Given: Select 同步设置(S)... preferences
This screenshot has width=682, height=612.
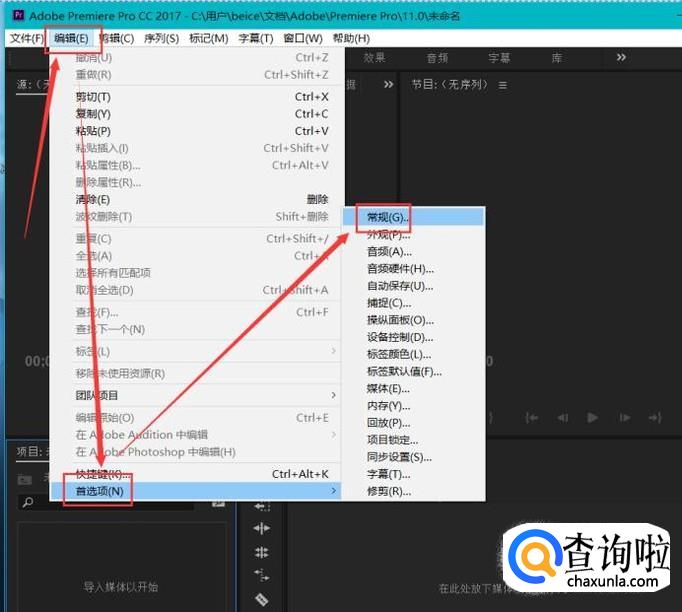Looking at the screenshot, I should click(x=414, y=458).
